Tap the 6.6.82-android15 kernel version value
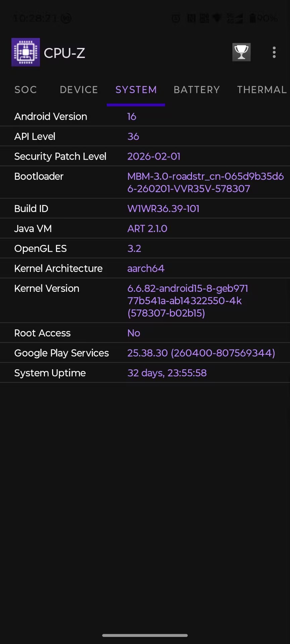 [x=188, y=301]
